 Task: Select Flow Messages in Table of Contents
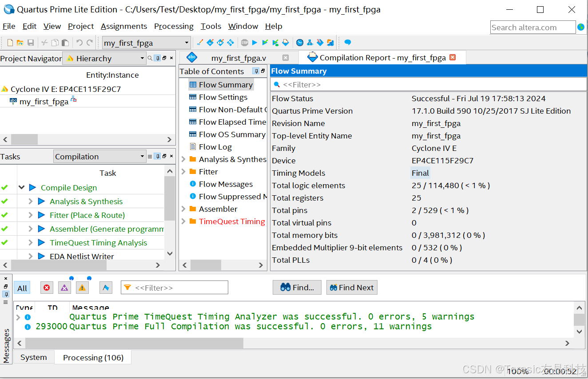[226, 184]
